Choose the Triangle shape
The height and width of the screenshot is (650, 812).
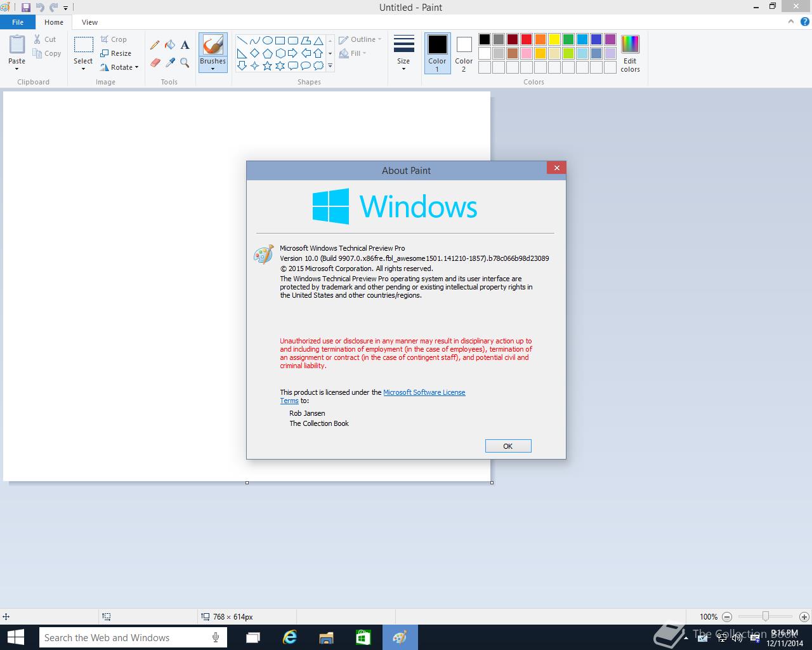coord(318,40)
